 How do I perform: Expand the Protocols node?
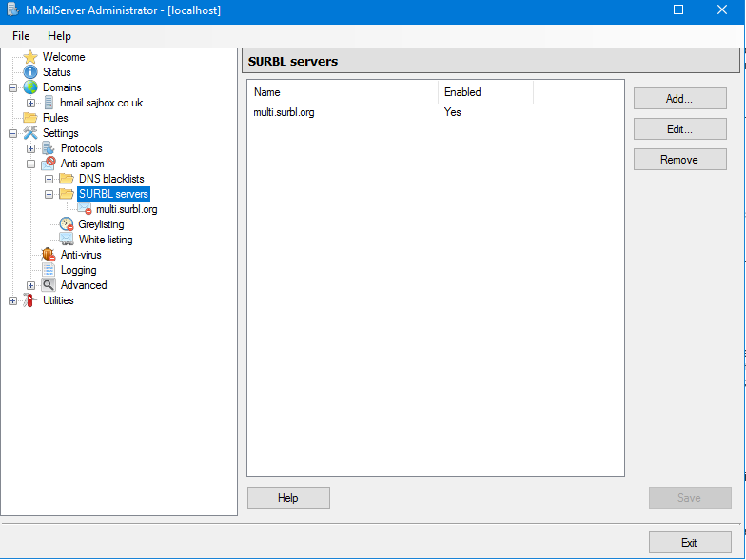point(30,148)
